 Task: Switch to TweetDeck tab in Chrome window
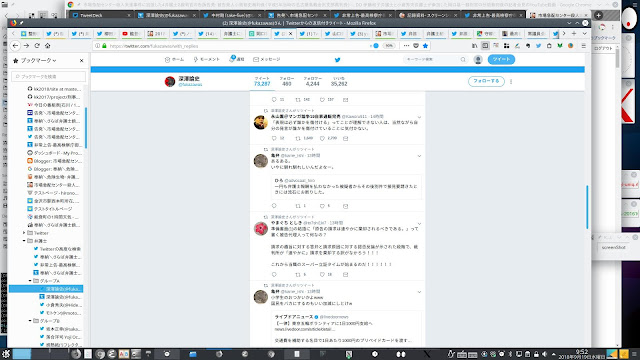[101, 15]
